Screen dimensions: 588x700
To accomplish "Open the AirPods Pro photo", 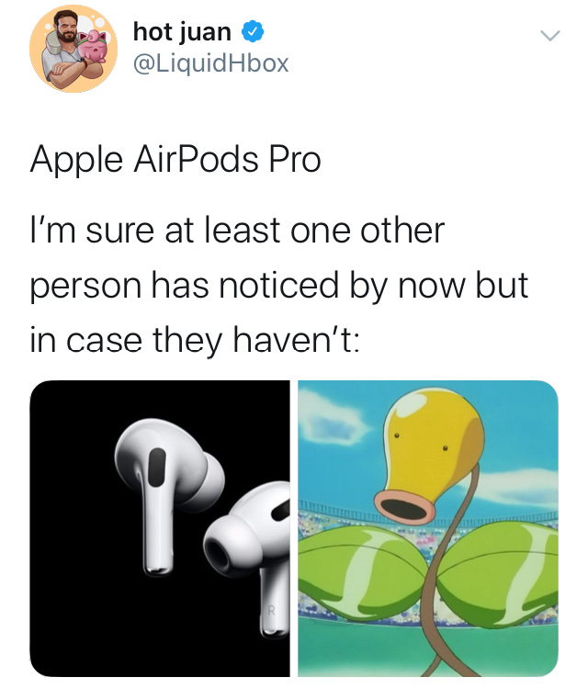I will 160,528.
